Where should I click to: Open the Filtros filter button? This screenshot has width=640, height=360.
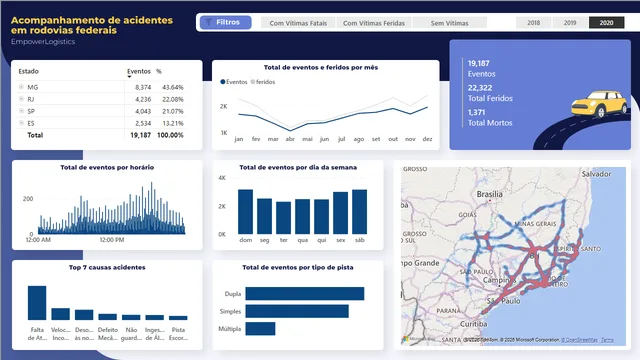click(x=225, y=22)
